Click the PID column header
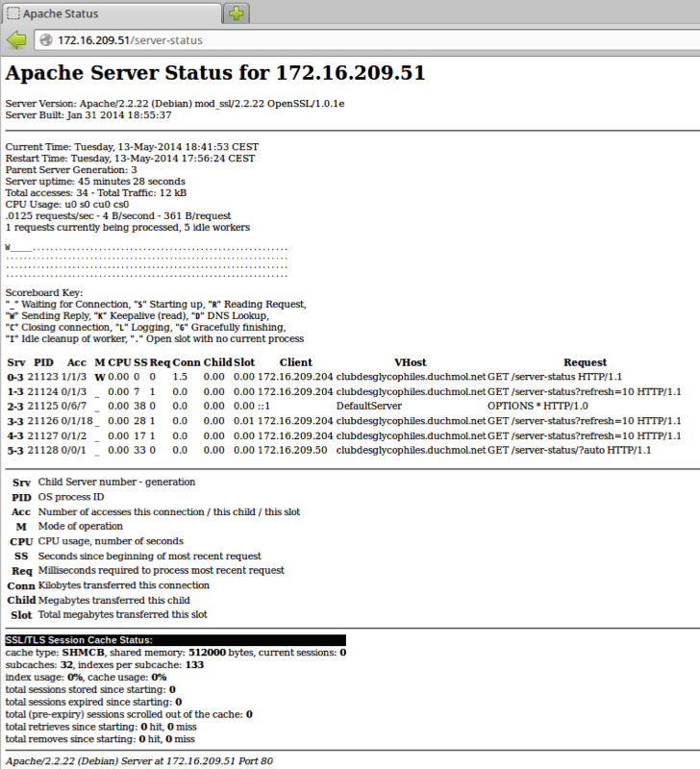The image size is (700, 769). [42, 362]
